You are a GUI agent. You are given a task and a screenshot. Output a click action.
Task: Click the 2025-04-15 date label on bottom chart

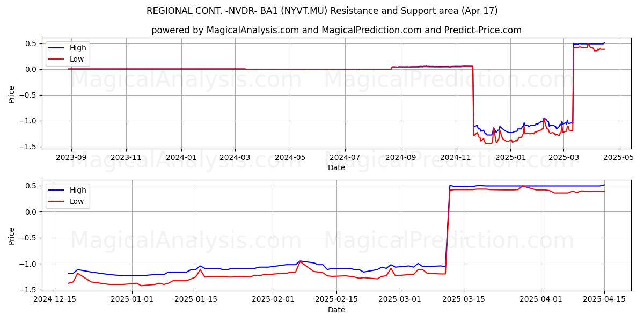[x=604, y=299]
